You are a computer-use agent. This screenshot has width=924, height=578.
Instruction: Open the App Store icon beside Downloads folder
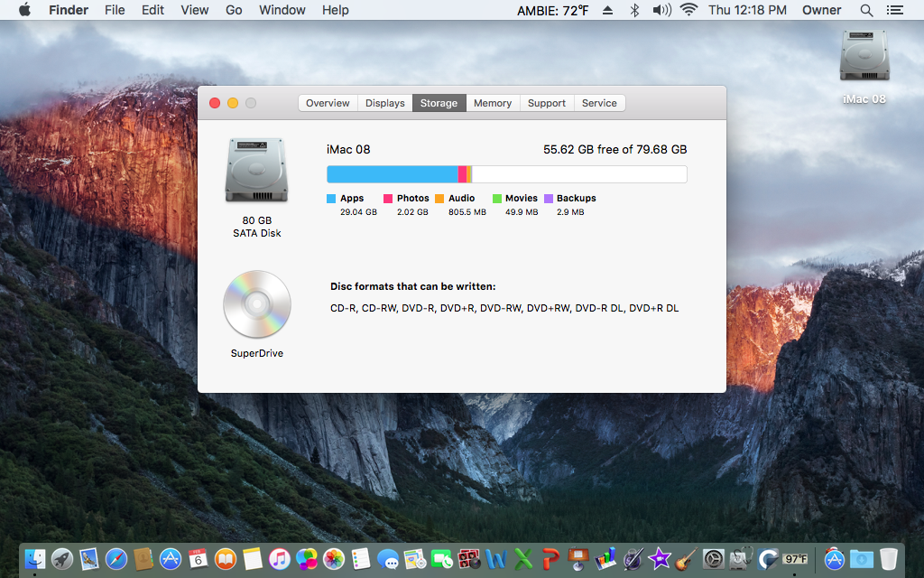click(x=834, y=558)
